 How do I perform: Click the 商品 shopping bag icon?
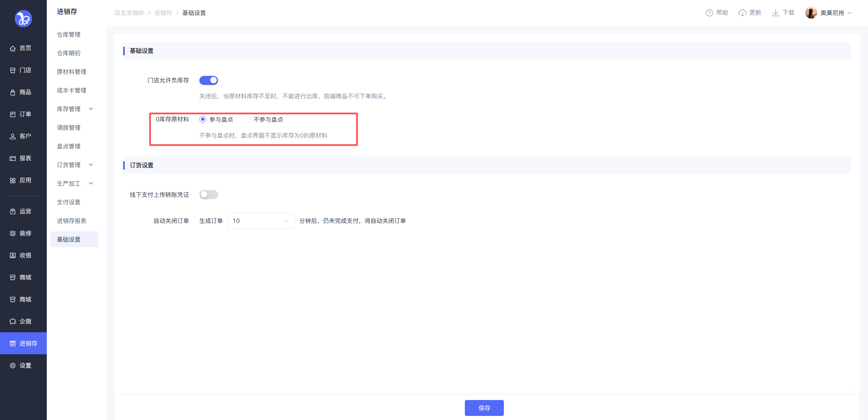[x=13, y=92]
